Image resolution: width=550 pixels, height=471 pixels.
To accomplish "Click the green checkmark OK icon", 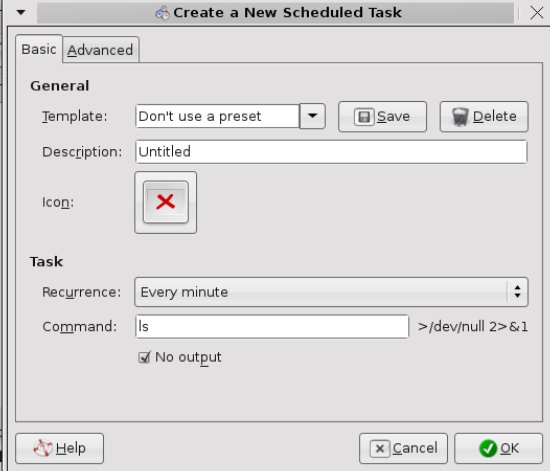I will 488,448.
